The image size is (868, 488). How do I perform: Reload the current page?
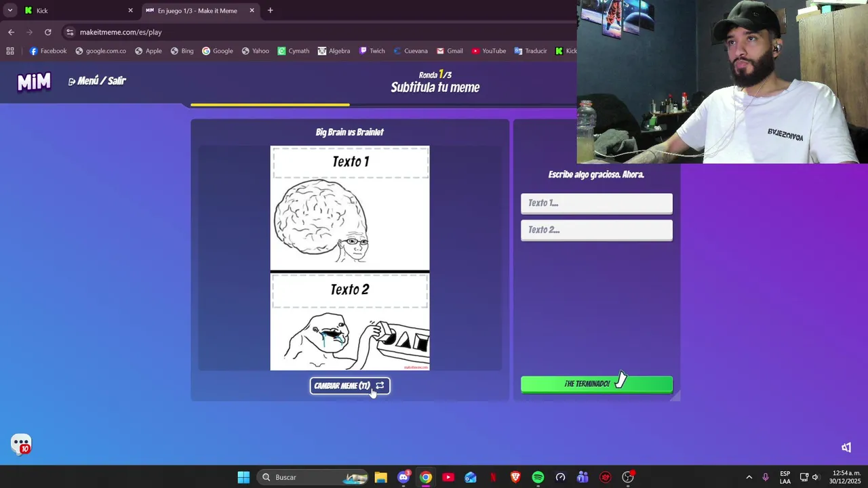(x=47, y=32)
